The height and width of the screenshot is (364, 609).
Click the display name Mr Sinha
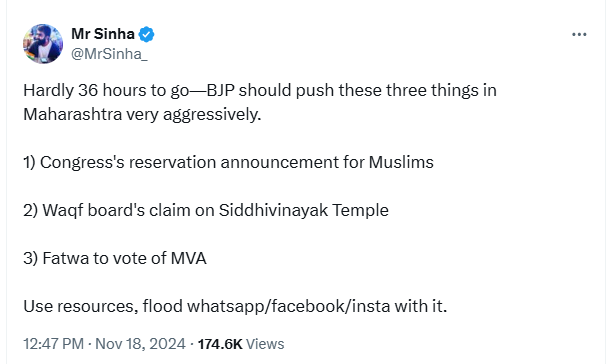[103, 34]
